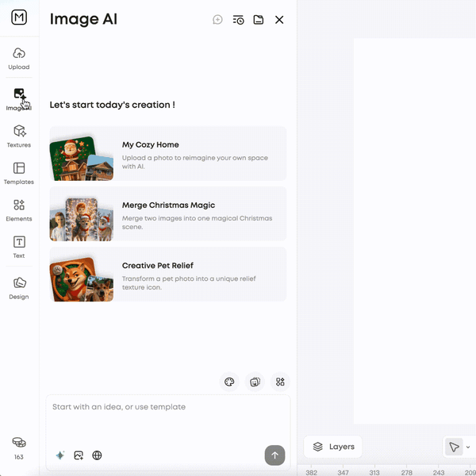
Task: Open the Layers panel button
Action: (x=332, y=447)
